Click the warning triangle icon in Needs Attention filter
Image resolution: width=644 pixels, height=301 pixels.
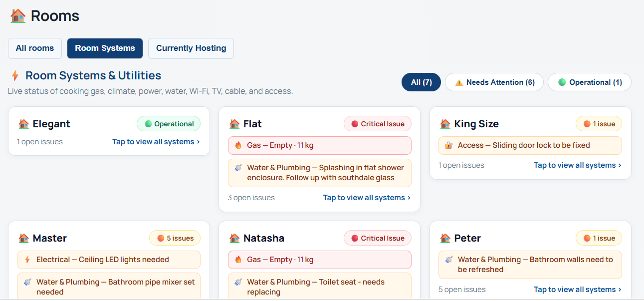(x=458, y=82)
